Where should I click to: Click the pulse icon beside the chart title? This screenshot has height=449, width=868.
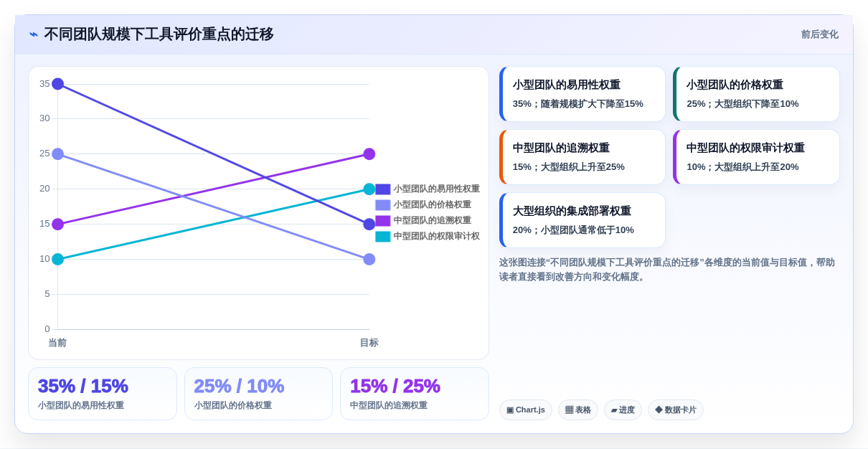click(x=34, y=34)
